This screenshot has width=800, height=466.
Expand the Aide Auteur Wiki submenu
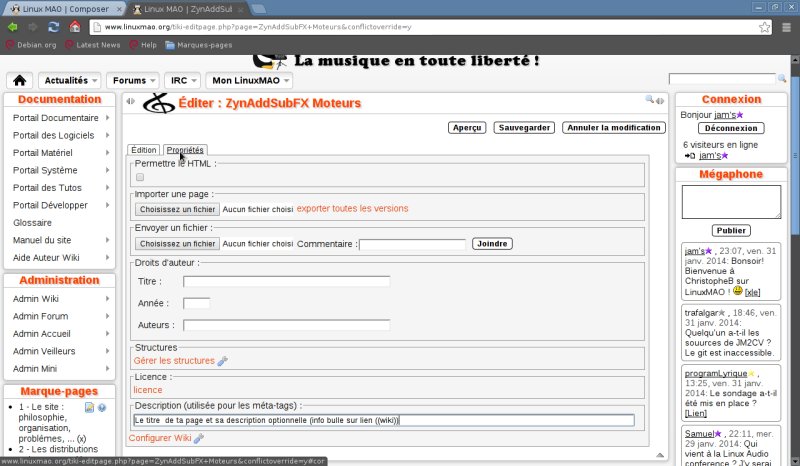pyautogui.click(x=107, y=257)
